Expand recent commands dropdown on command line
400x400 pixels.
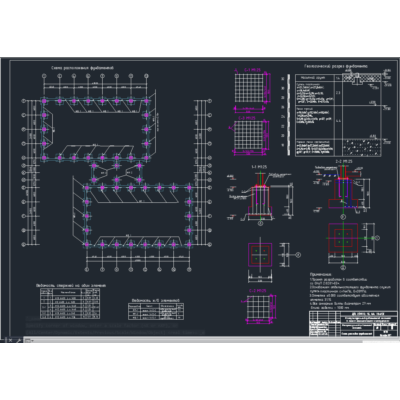(28, 340)
